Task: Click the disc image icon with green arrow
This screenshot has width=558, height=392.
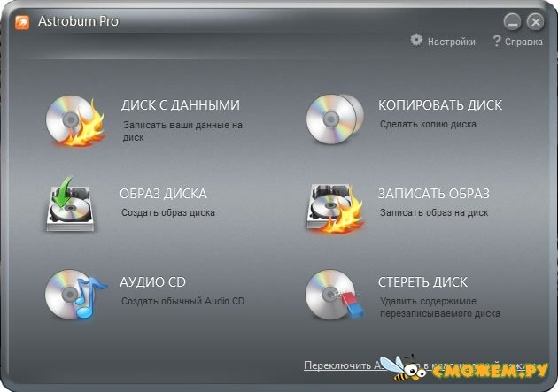Action: [x=70, y=203]
